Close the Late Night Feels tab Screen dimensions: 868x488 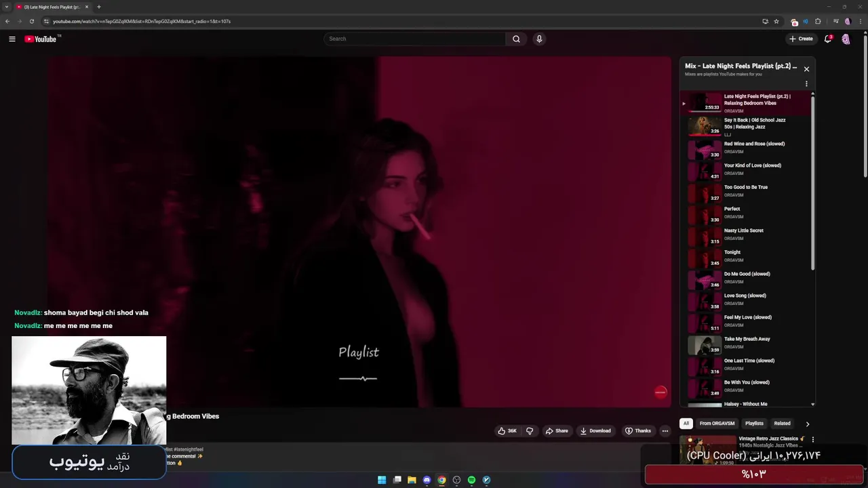[87, 7]
